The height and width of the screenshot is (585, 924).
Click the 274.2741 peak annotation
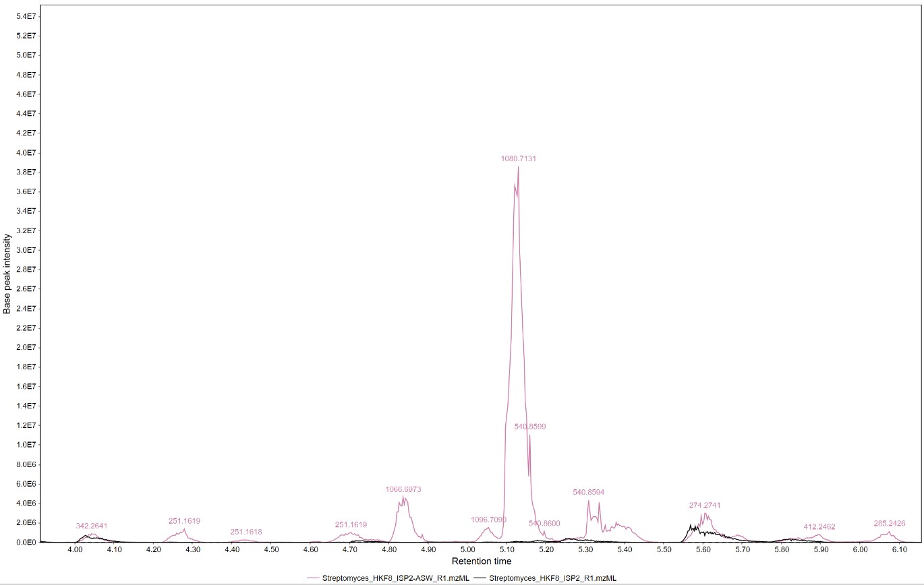tap(704, 504)
